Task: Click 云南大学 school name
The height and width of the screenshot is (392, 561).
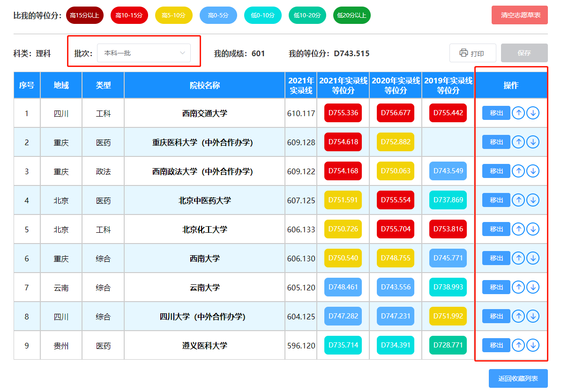Action: pos(205,287)
